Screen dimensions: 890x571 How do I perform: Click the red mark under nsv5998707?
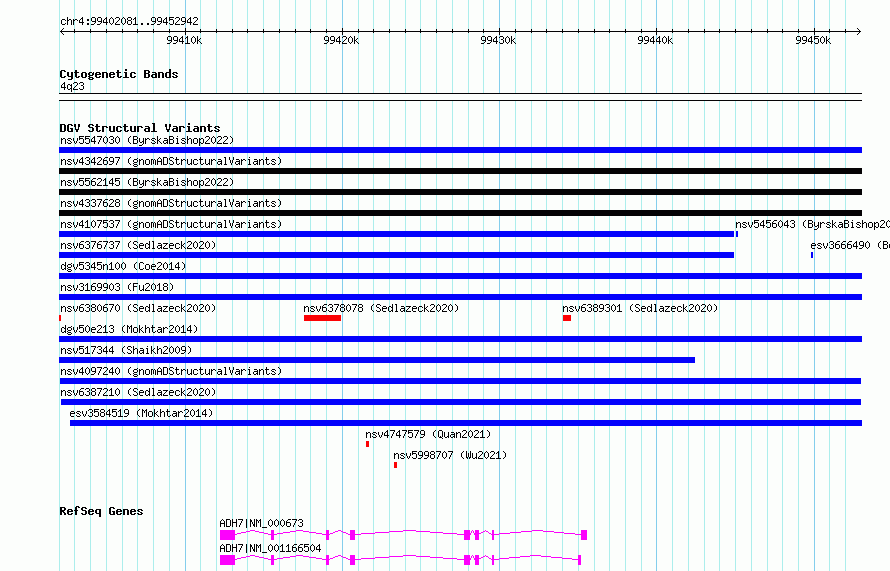click(396, 465)
